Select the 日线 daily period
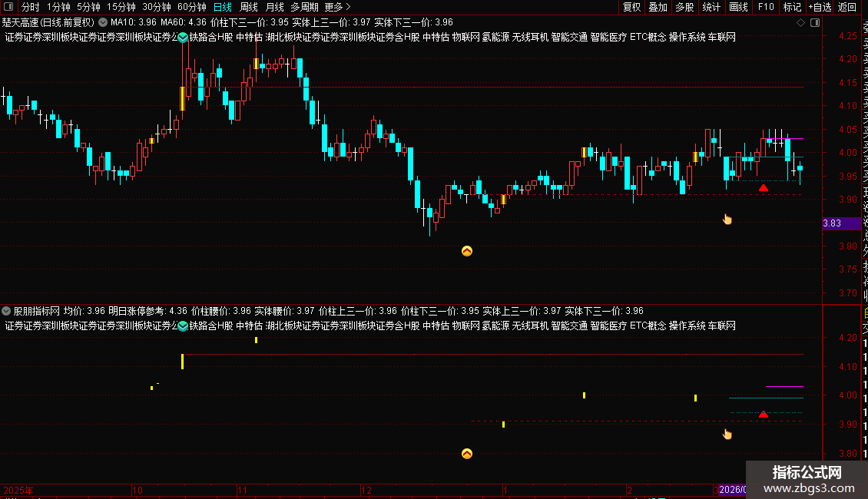 click(x=223, y=7)
